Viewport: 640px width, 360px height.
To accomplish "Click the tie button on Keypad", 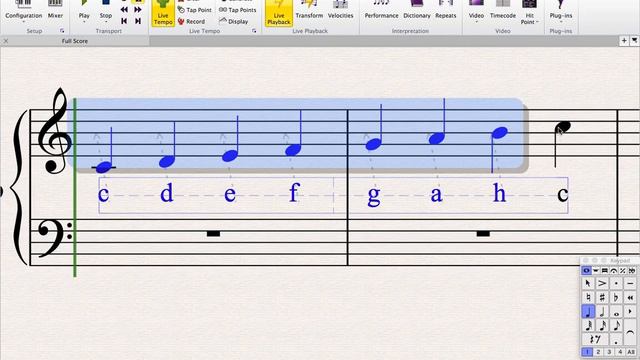I will pyautogui.click(x=630, y=332).
